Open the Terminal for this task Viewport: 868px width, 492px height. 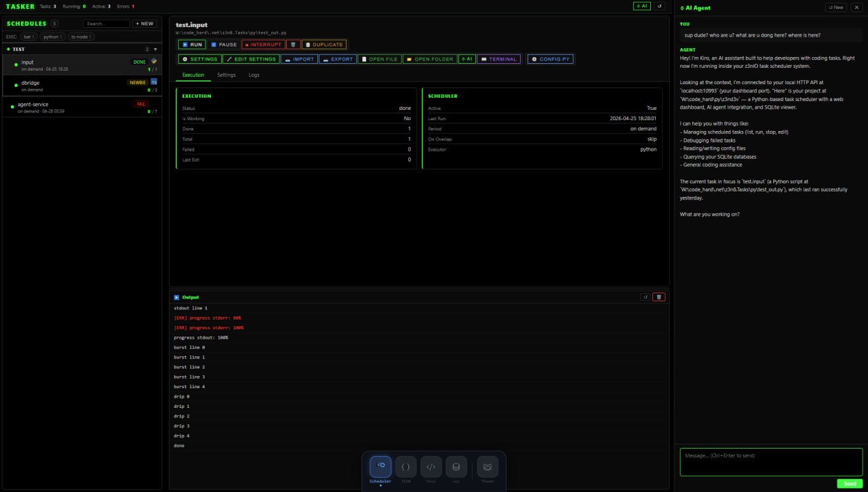[x=498, y=59]
